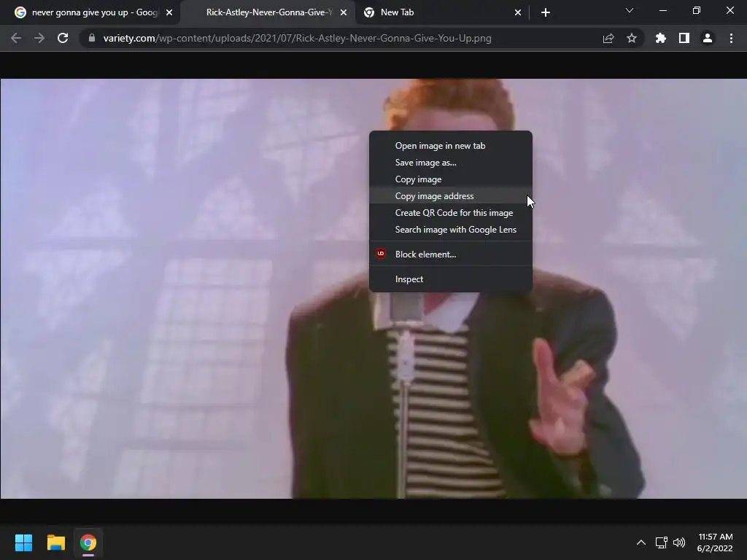747x560 pixels.
Task: Restore down the Chrome window
Action: (697, 10)
